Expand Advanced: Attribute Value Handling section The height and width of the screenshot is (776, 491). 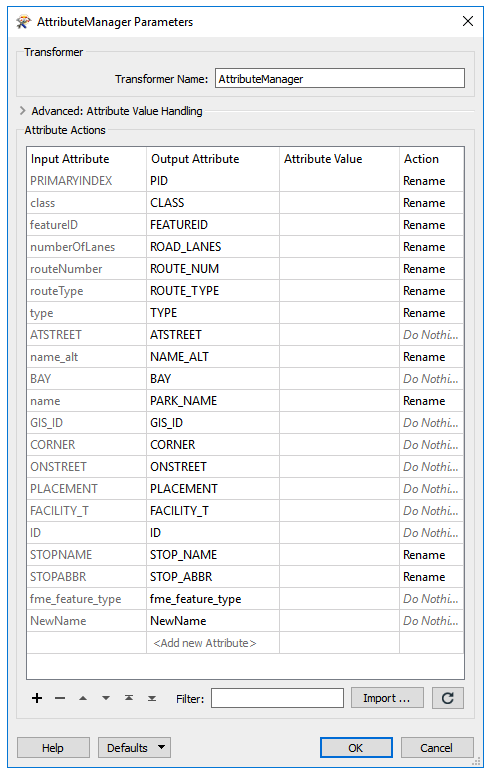pos(22,111)
